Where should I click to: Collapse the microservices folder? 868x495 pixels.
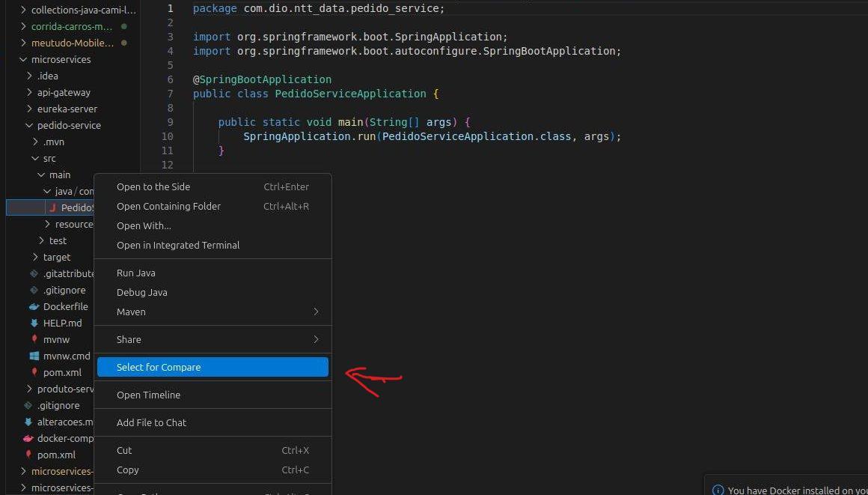(x=23, y=59)
